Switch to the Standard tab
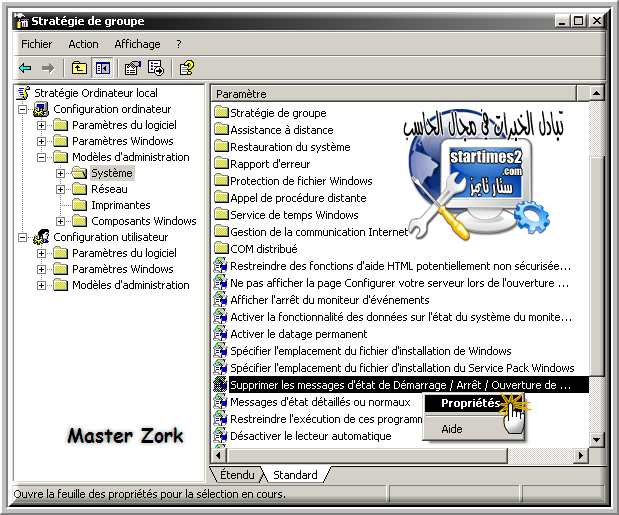 pyautogui.click(x=295, y=474)
